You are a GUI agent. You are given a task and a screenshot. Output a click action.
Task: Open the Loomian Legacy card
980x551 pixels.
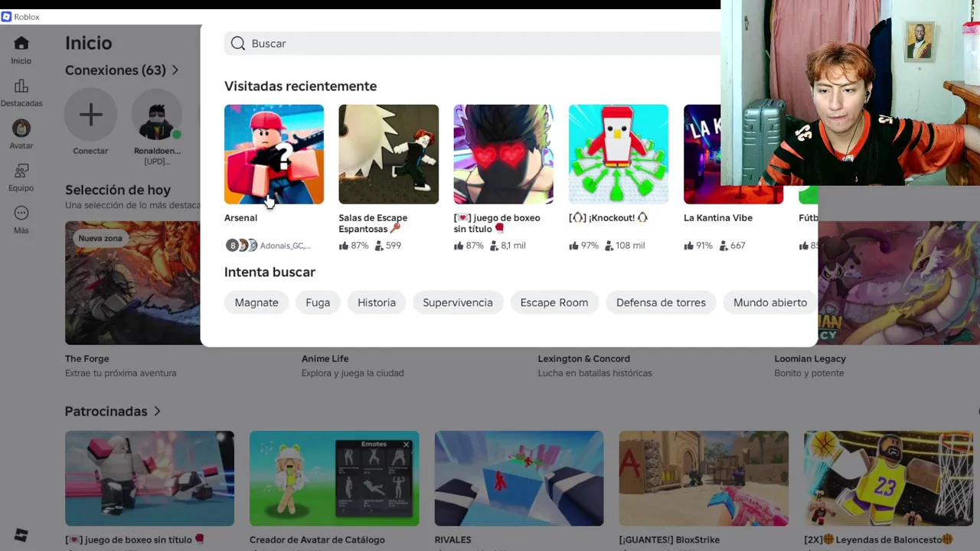pyautogui.click(x=899, y=283)
